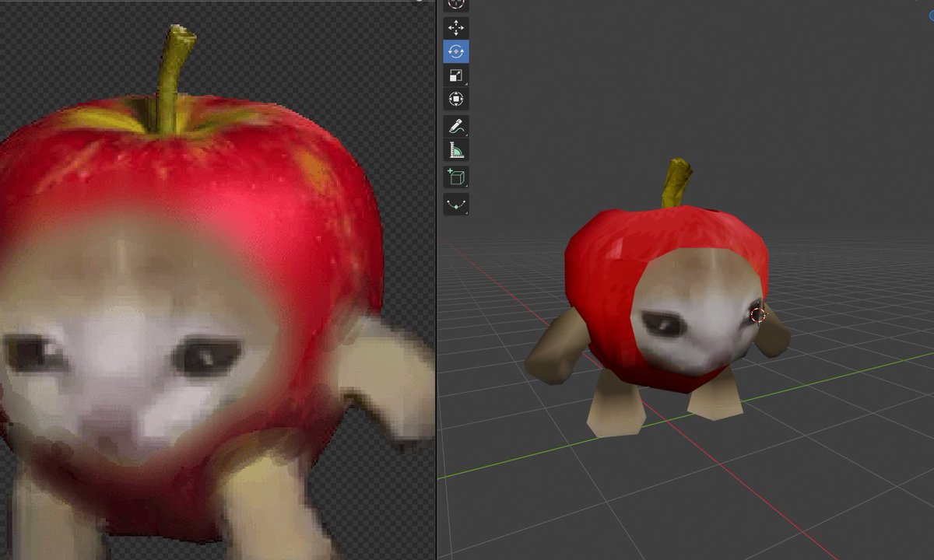Select the Scale tool
934x560 pixels.
[456, 75]
